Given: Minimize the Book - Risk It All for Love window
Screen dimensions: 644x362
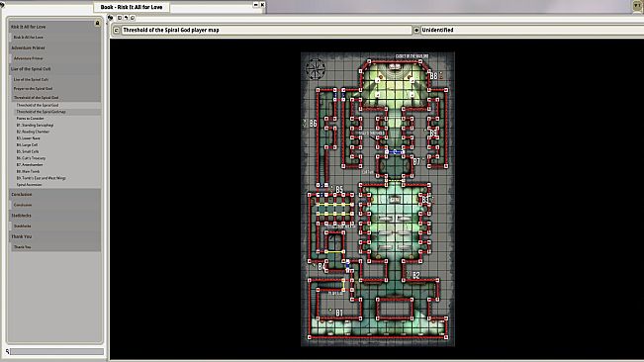Looking at the screenshot, I should tap(255, 5).
